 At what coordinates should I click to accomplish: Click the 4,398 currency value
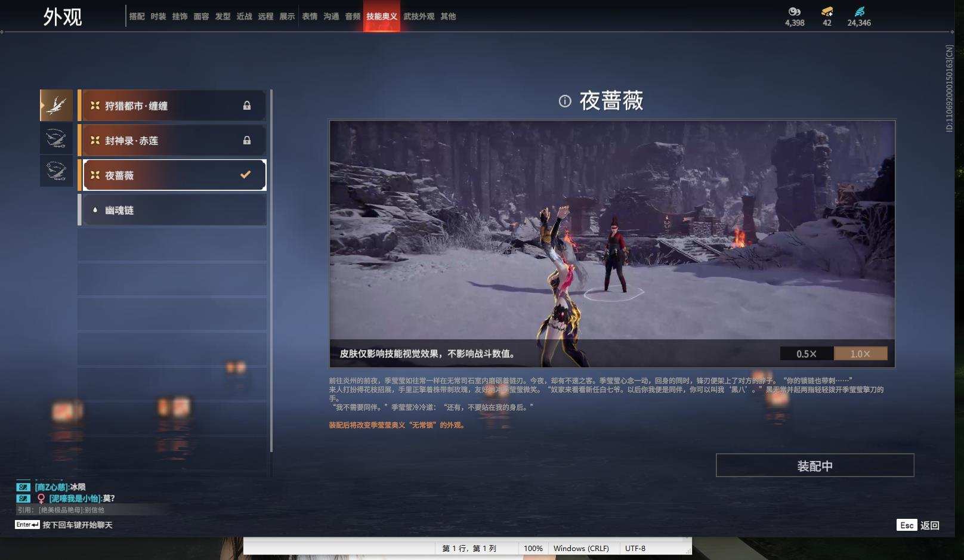795,23
